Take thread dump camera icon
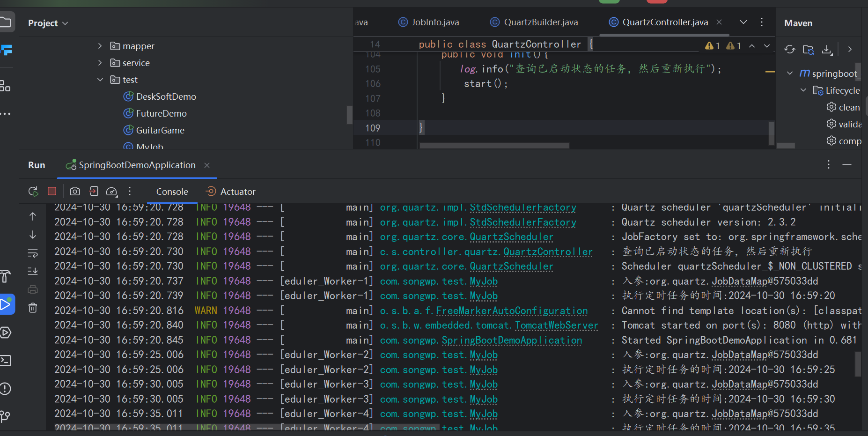 pos(75,191)
